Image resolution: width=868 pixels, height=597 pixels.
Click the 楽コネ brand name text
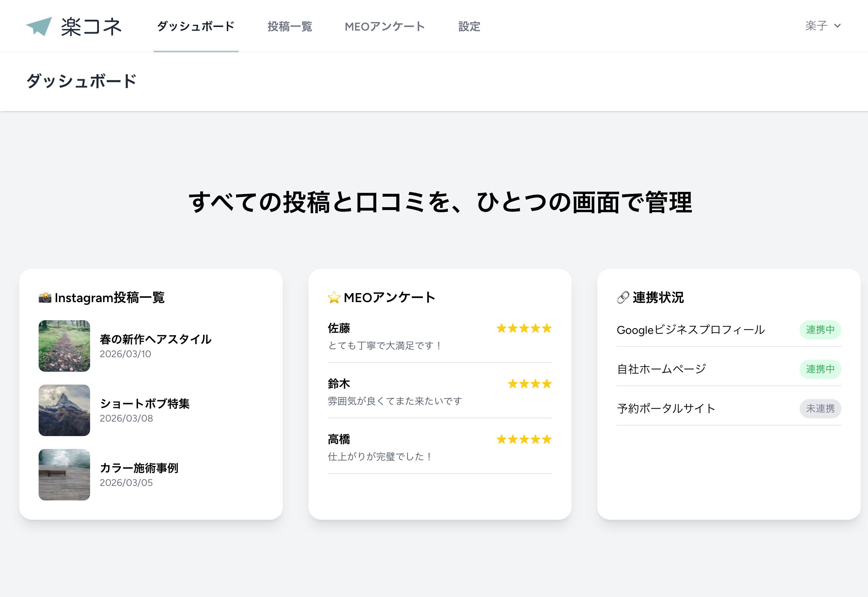91,27
